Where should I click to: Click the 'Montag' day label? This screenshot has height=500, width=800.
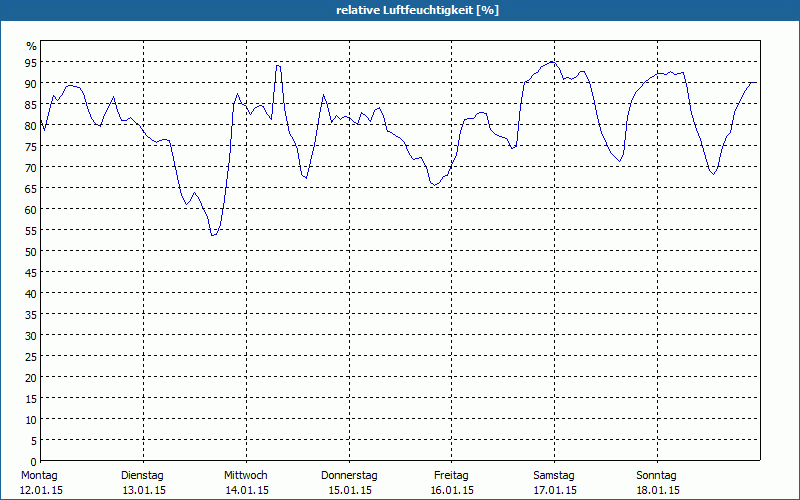pyautogui.click(x=39, y=476)
